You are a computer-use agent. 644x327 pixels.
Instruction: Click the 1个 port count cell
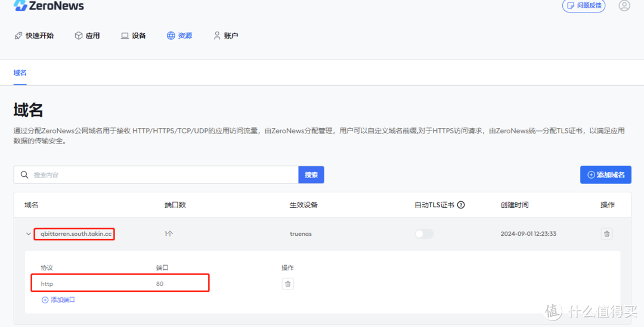[169, 234]
